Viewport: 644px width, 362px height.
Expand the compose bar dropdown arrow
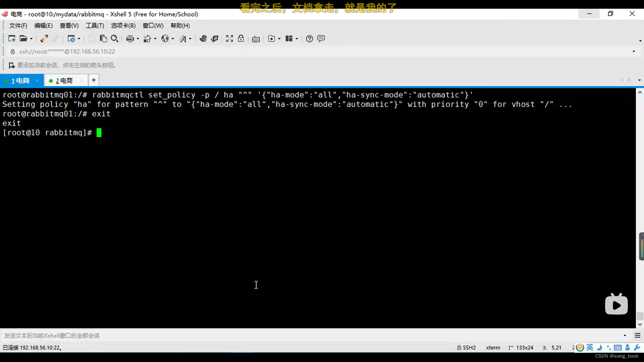pyautogui.click(x=625, y=336)
